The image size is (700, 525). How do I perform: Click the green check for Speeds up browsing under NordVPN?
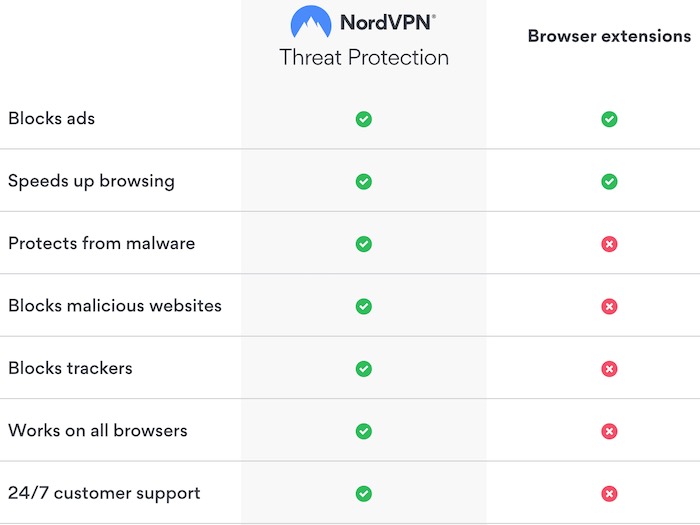point(364,182)
